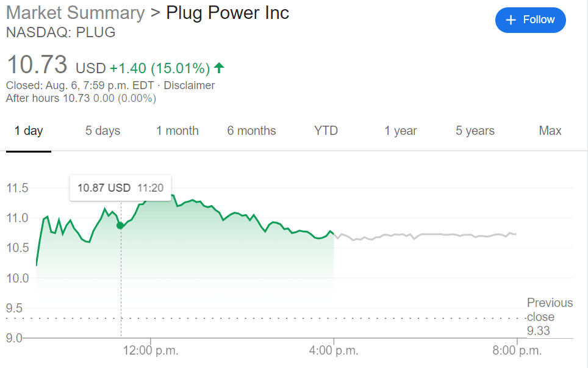
Task: Click the Previous close 9.33 label
Action: pos(549,317)
